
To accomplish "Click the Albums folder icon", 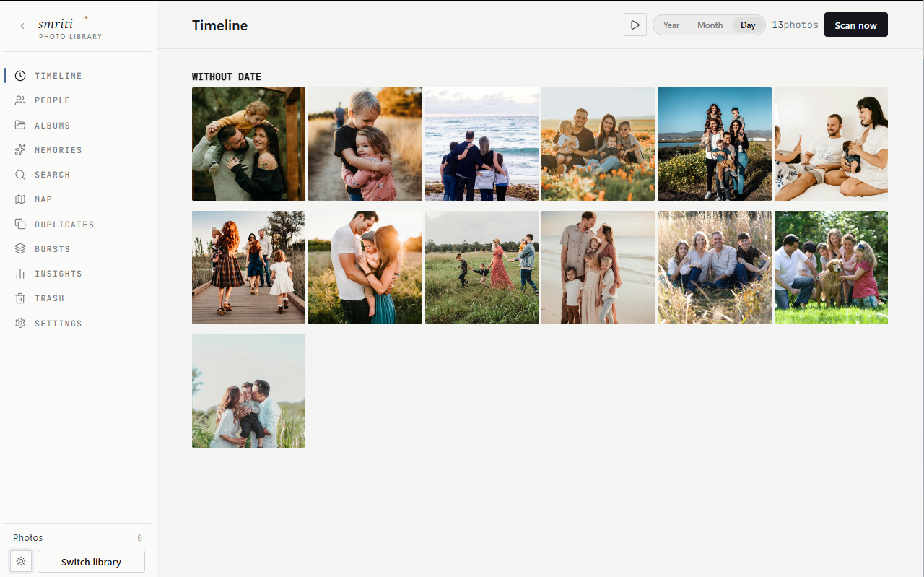I will point(20,125).
